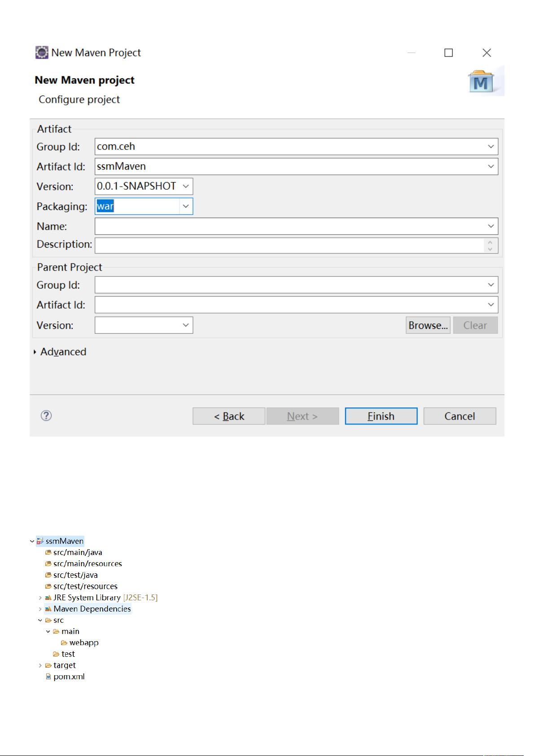Image resolution: width=535 pixels, height=756 pixels.
Task: Click the pom.xml file icon
Action: pos(48,677)
